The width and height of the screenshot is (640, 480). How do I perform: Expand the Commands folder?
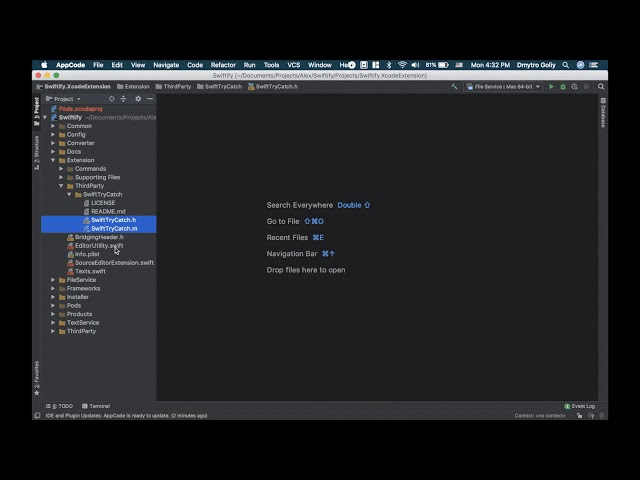point(61,169)
